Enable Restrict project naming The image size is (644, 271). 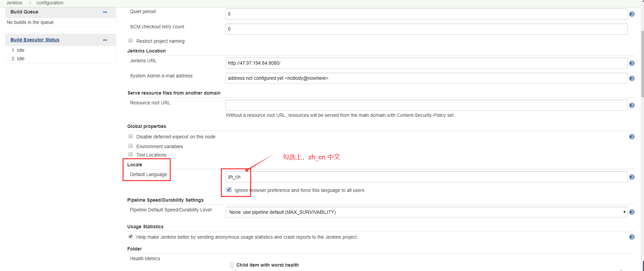(131, 40)
